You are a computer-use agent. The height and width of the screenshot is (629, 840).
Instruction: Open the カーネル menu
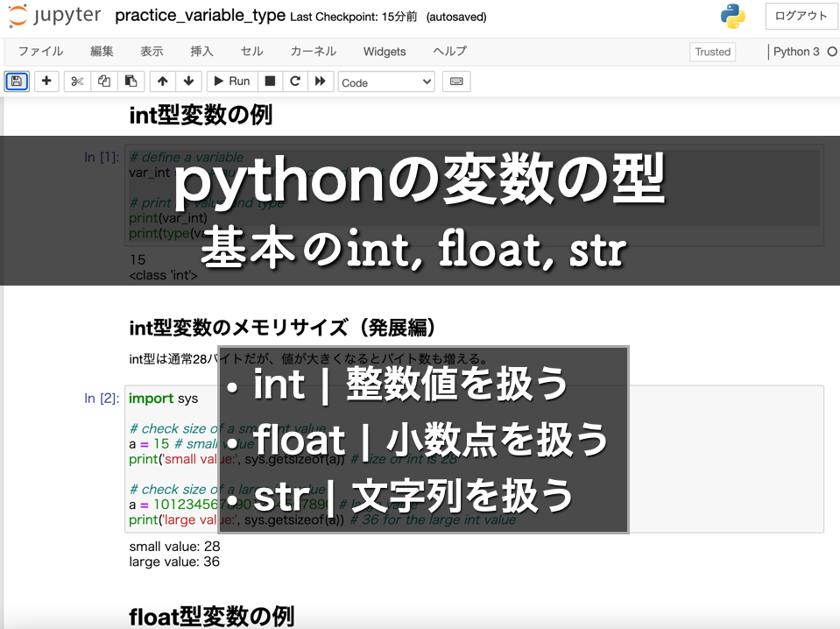pos(312,51)
